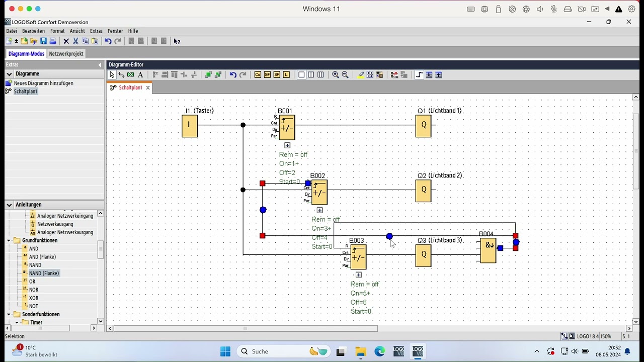Image resolution: width=644 pixels, height=362 pixels.
Task: Select the B004 NAND block
Action: click(488, 250)
